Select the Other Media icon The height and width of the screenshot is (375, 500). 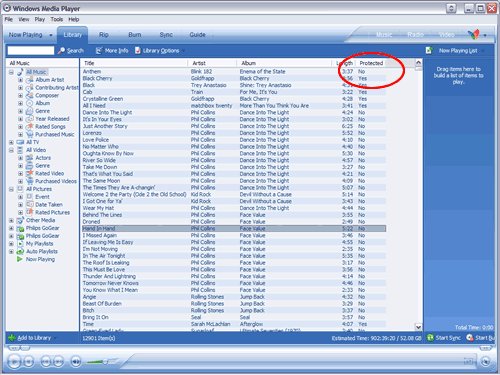(x=20, y=220)
